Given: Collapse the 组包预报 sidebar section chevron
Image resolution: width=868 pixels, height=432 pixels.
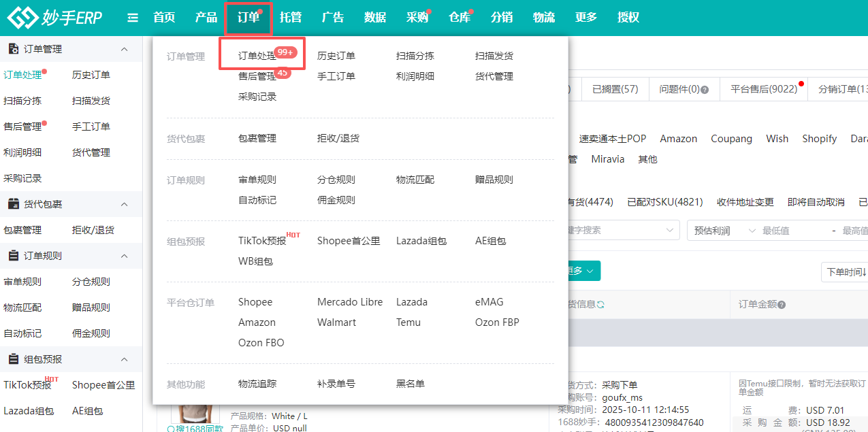Looking at the screenshot, I should (124, 359).
